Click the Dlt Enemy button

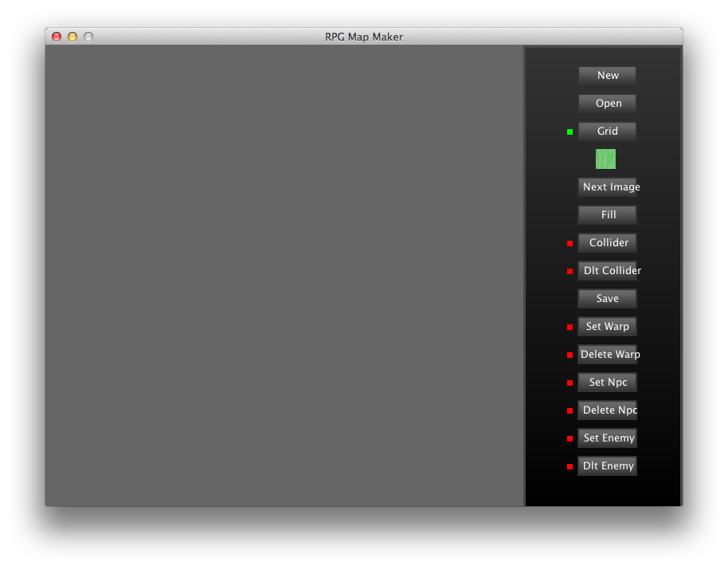(x=607, y=465)
